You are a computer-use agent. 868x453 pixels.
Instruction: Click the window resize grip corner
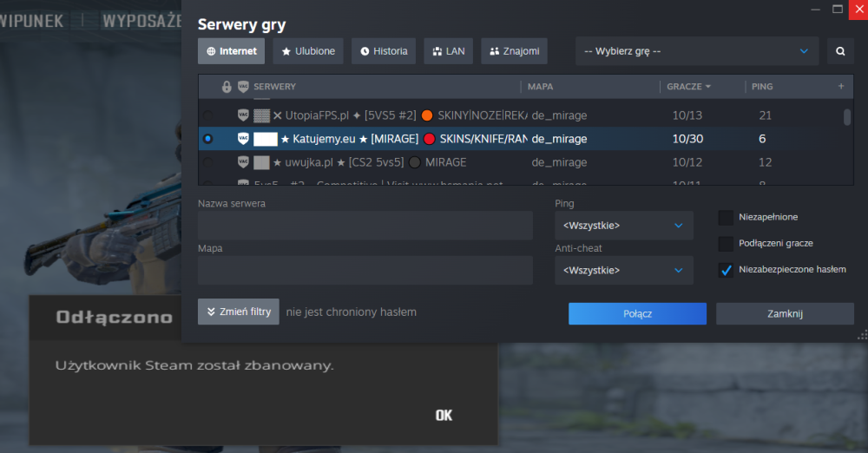click(863, 334)
